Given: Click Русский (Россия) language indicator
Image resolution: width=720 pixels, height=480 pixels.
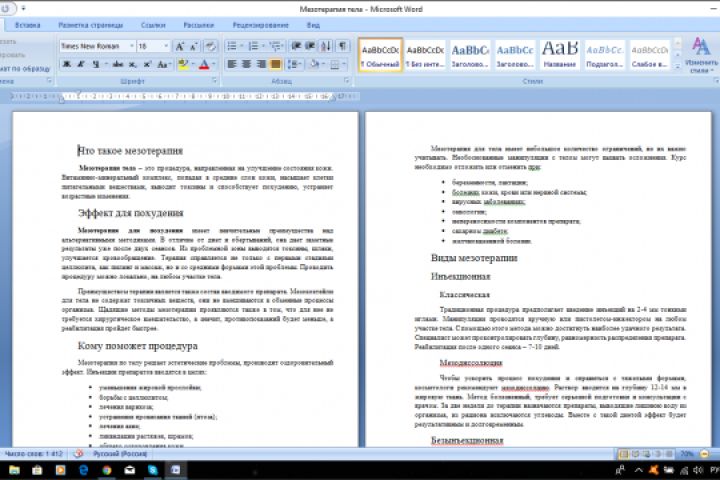Looking at the screenshot, I should point(120,454).
